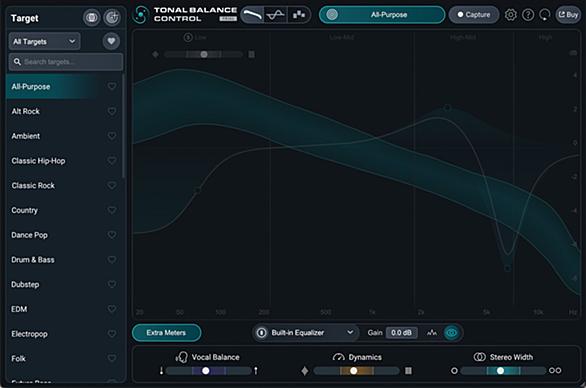The width and height of the screenshot is (586, 388).
Task: Show favorite targets with heart filter
Action: pyautogui.click(x=111, y=41)
